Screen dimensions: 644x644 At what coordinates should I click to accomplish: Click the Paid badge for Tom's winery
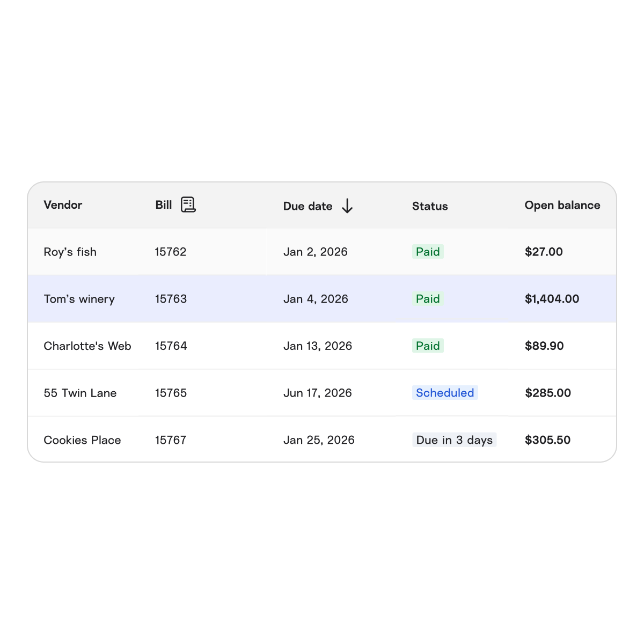pyautogui.click(x=428, y=299)
